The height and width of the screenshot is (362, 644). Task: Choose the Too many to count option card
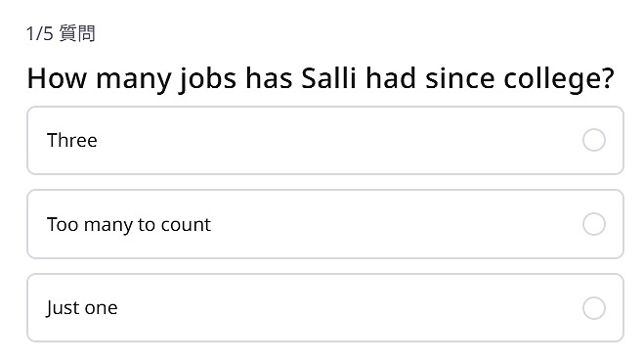(325, 224)
